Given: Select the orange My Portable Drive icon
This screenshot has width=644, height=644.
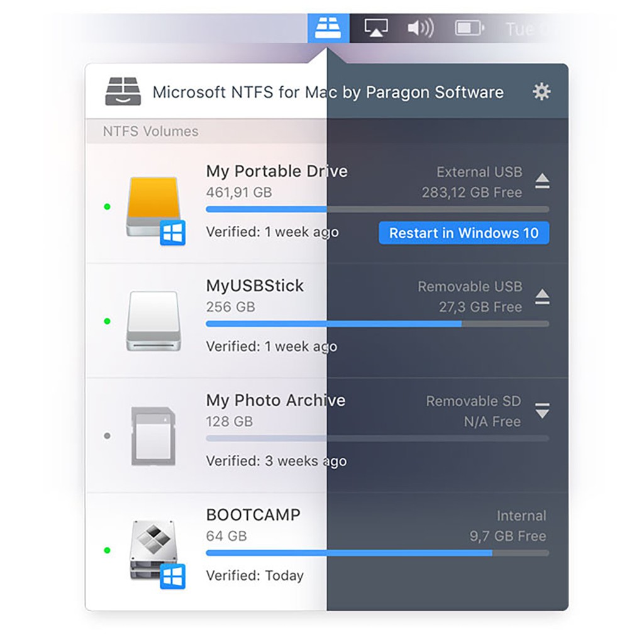Looking at the screenshot, I should click(x=155, y=210).
